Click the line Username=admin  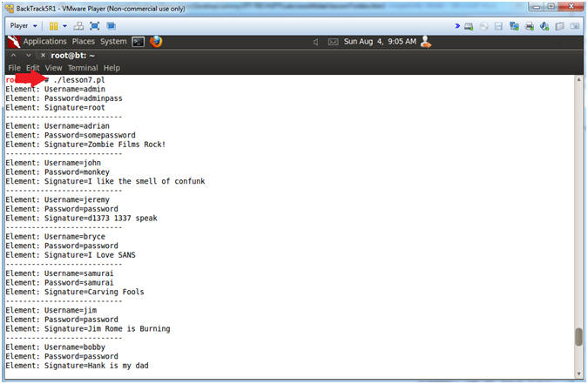(56, 89)
